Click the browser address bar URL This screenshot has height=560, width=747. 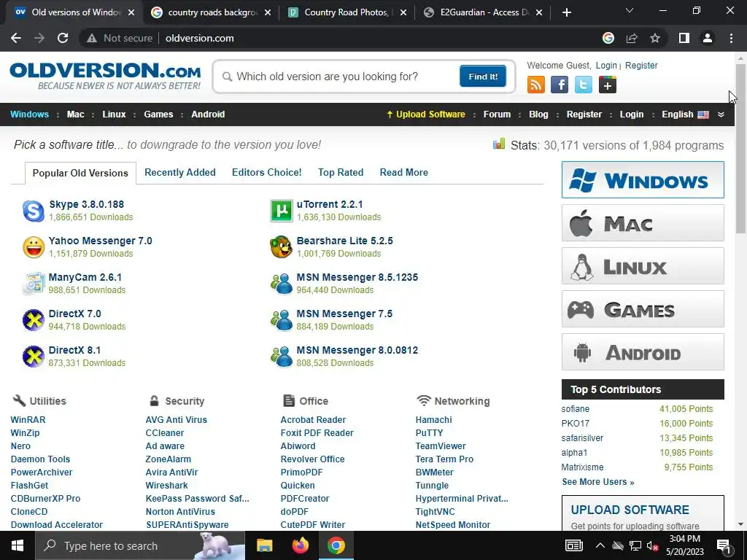[x=200, y=38]
